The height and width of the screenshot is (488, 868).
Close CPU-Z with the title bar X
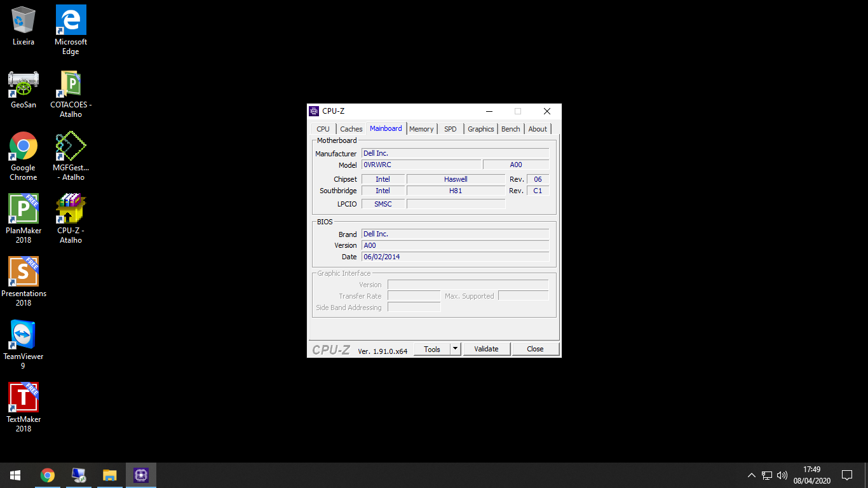(x=546, y=111)
